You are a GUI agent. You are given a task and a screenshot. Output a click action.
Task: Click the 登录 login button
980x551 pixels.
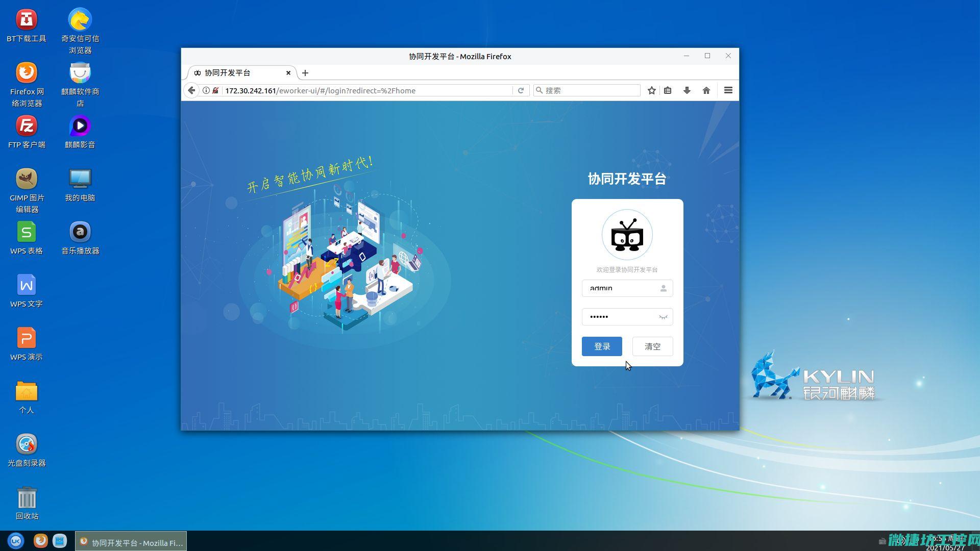point(602,346)
